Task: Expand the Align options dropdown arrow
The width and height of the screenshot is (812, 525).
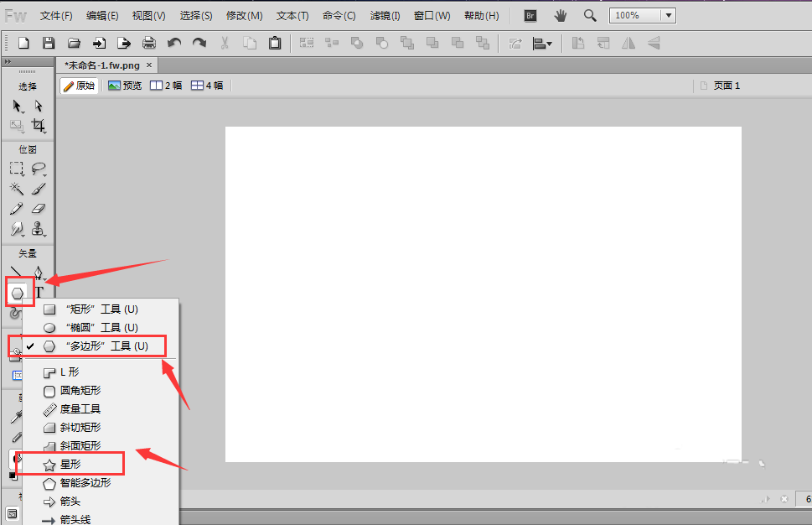Action: click(x=549, y=44)
